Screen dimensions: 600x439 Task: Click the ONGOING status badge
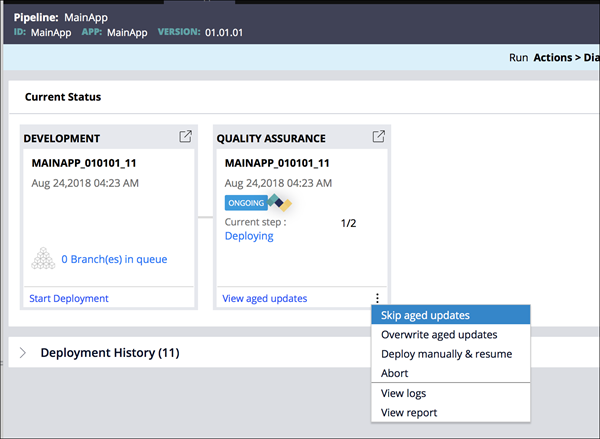245,203
